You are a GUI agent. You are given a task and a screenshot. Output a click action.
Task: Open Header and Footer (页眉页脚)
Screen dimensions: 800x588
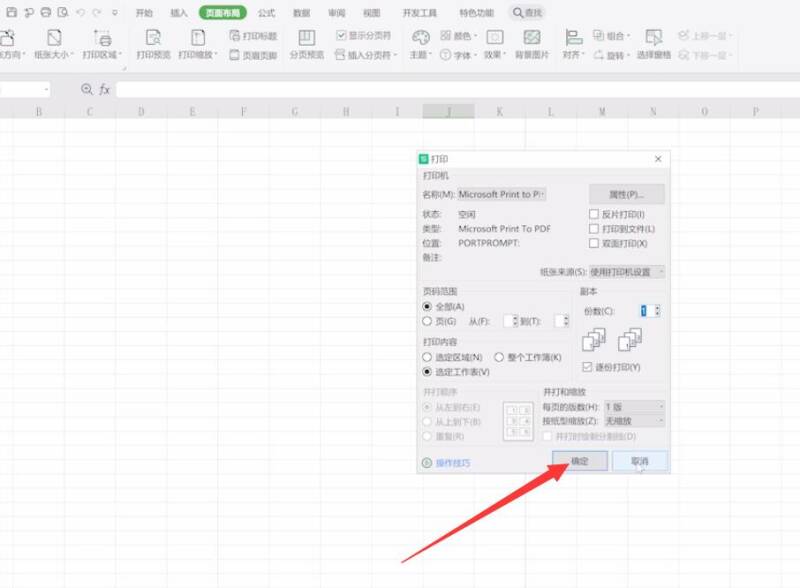click(253, 55)
